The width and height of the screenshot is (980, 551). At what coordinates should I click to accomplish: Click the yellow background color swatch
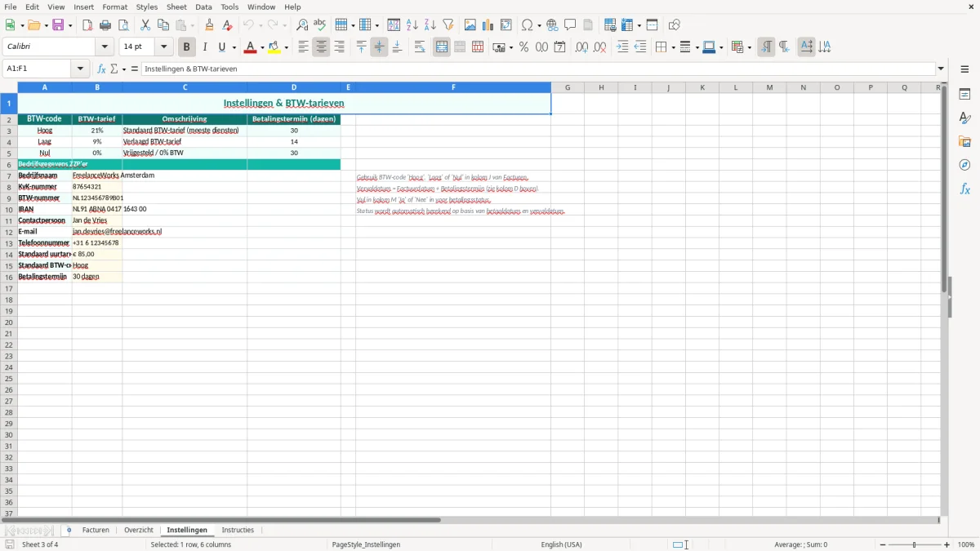point(274,47)
